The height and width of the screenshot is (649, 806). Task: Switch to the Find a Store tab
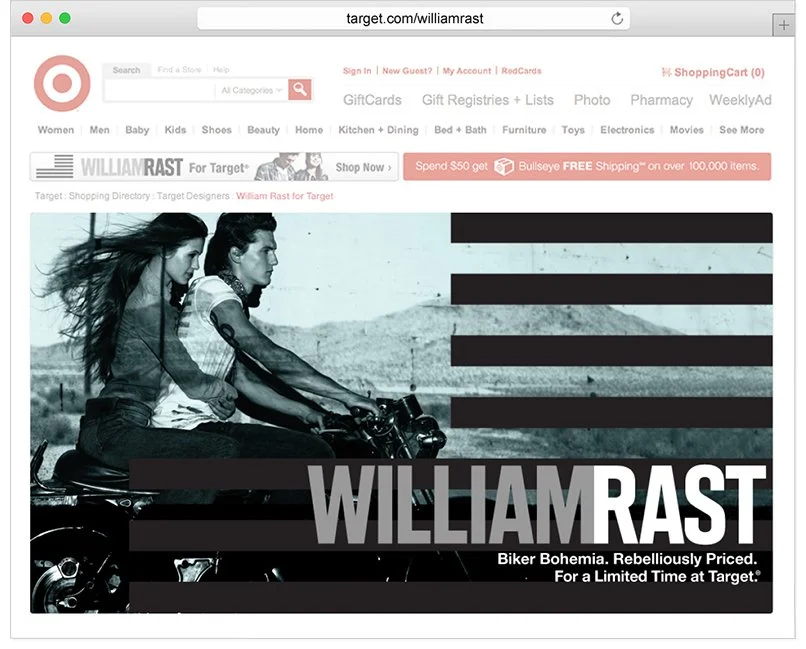click(x=179, y=69)
